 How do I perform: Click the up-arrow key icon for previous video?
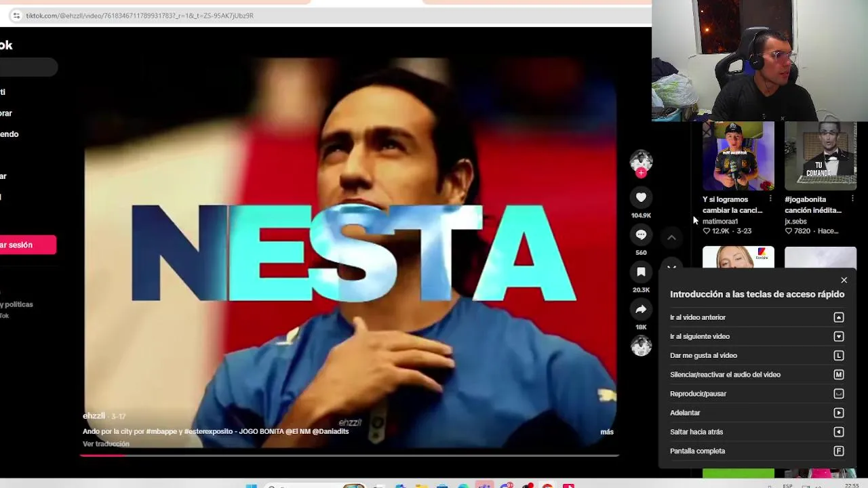839,317
